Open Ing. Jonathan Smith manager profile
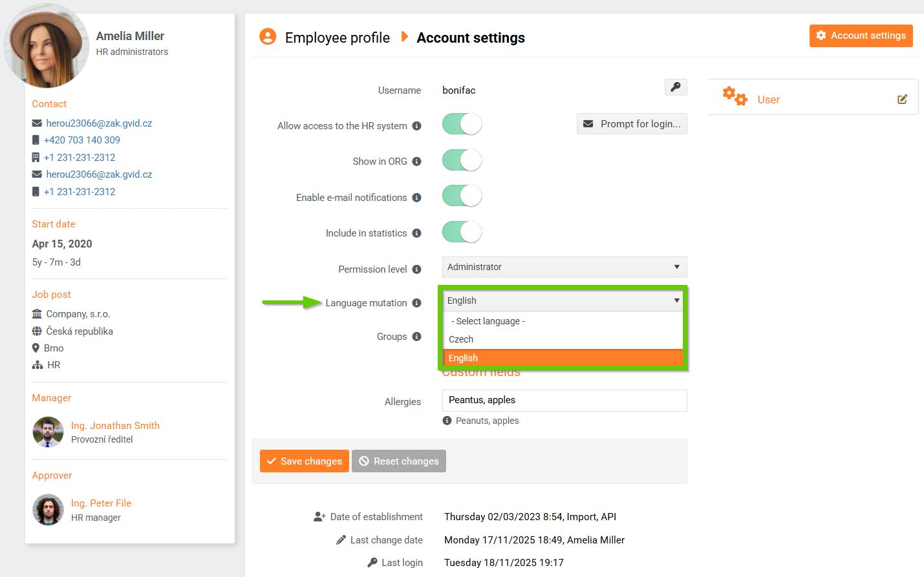 115,425
